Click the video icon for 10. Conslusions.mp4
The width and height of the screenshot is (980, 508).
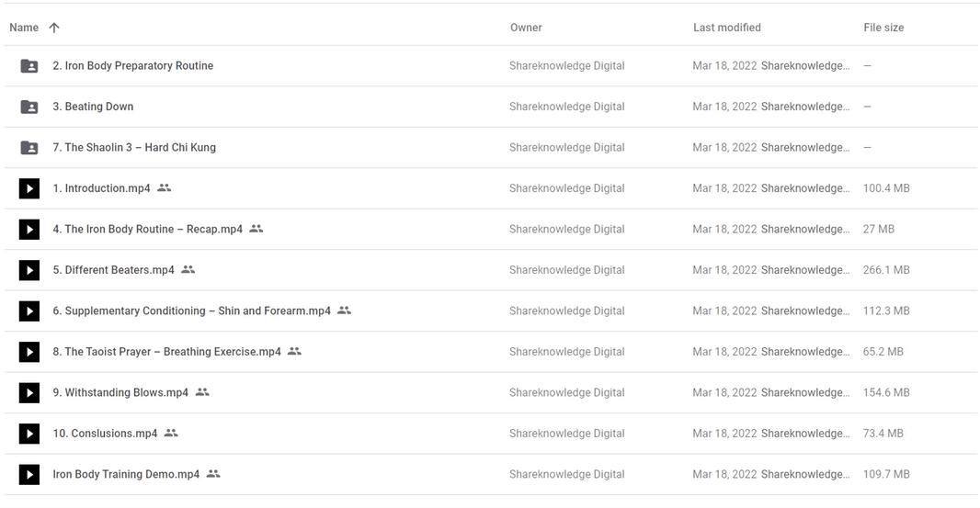(29, 434)
